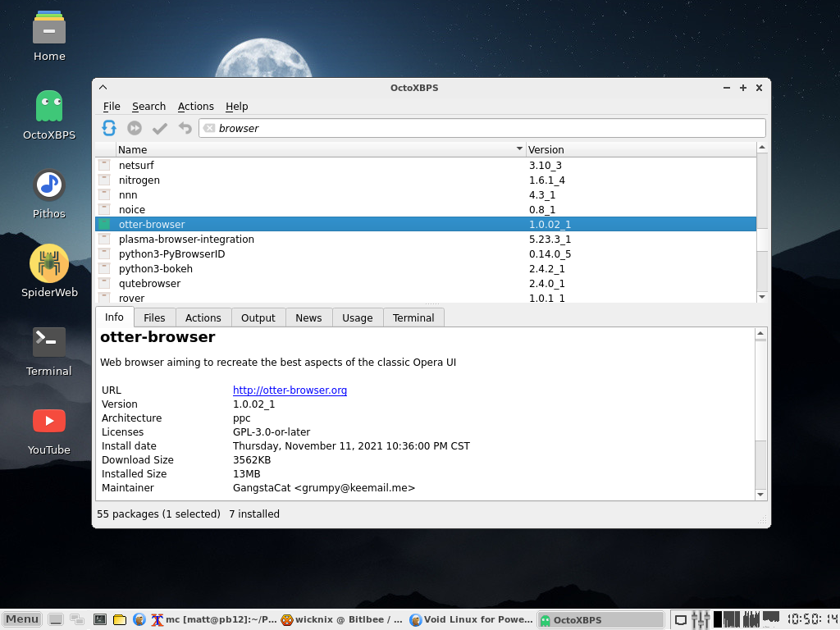Click show desktop icon in taskbar

click(x=55, y=620)
